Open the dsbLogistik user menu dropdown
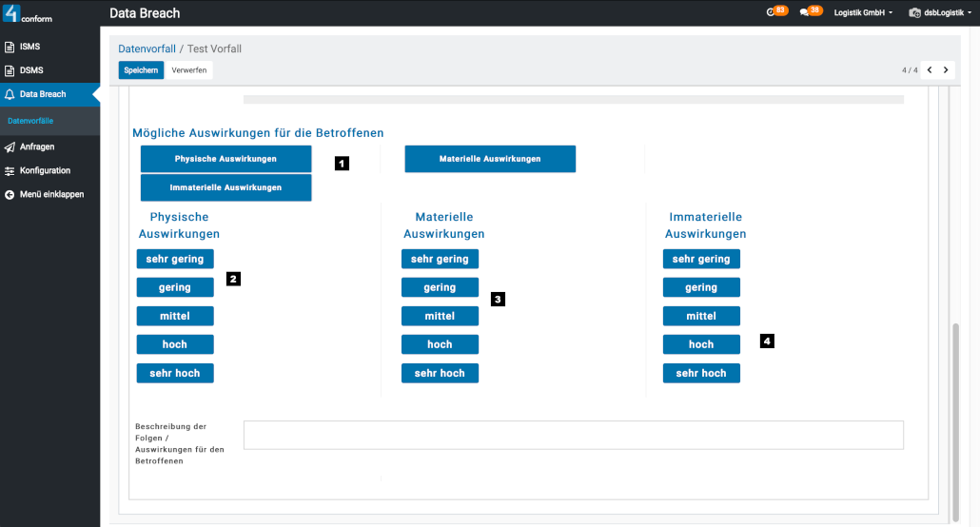Image resolution: width=980 pixels, height=527 pixels. click(x=940, y=13)
